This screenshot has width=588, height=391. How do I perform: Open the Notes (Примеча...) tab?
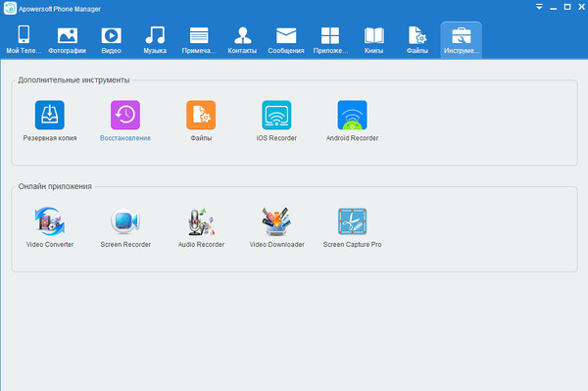point(199,40)
